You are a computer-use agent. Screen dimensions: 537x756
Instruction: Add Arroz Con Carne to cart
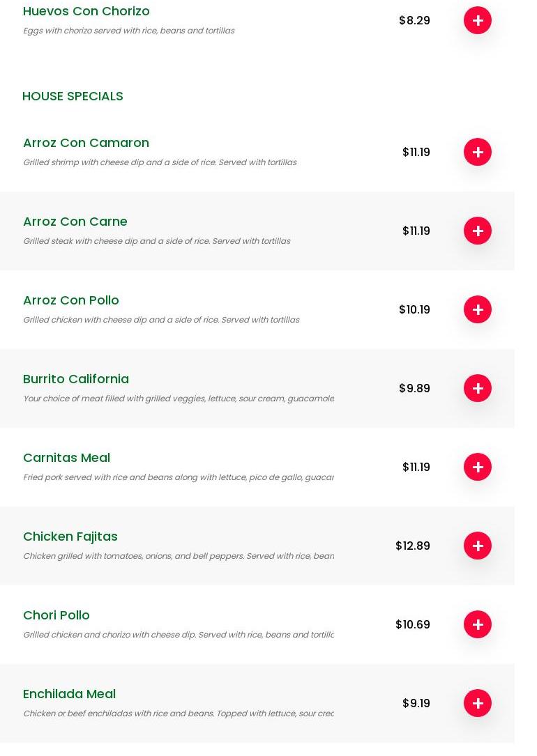point(477,231)
